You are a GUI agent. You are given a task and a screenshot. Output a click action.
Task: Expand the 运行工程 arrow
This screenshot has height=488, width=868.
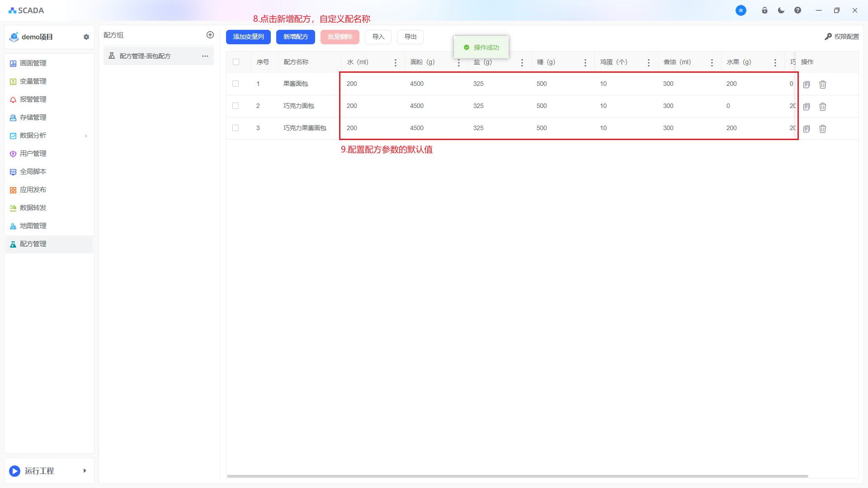click(85, 471)
